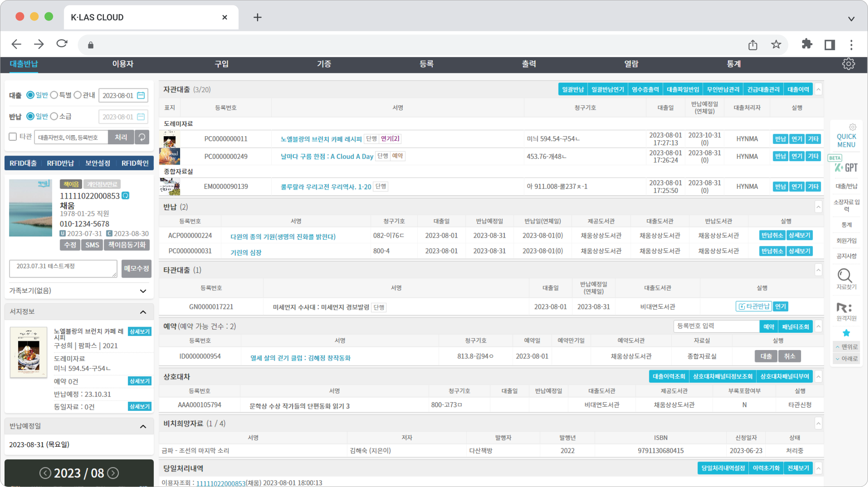Image resolution: width=868 pixels, height=487 pixels.
Task: Click the 등록번호 입력 reservation field
Action: tap(716, 326)
